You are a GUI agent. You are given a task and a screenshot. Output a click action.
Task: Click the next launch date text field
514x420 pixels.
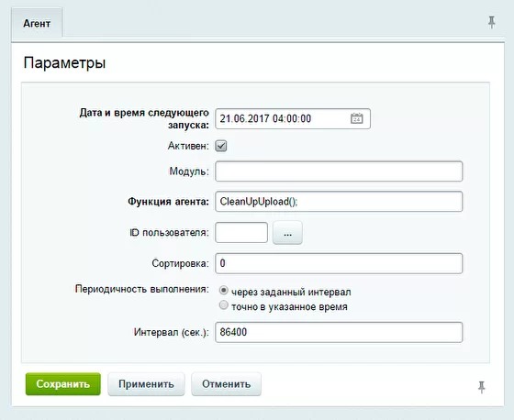(293, 118)
